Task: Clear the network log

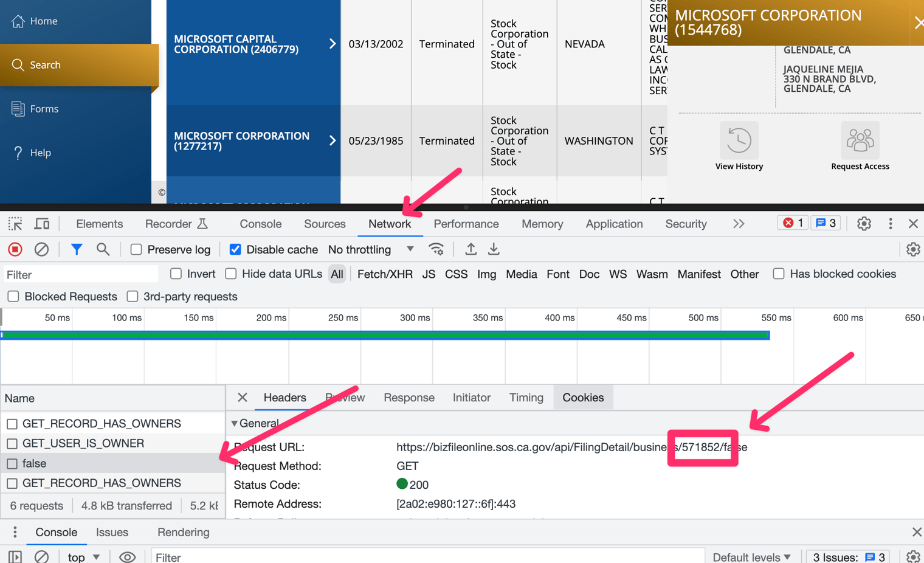Action: [x=41, y=249]
